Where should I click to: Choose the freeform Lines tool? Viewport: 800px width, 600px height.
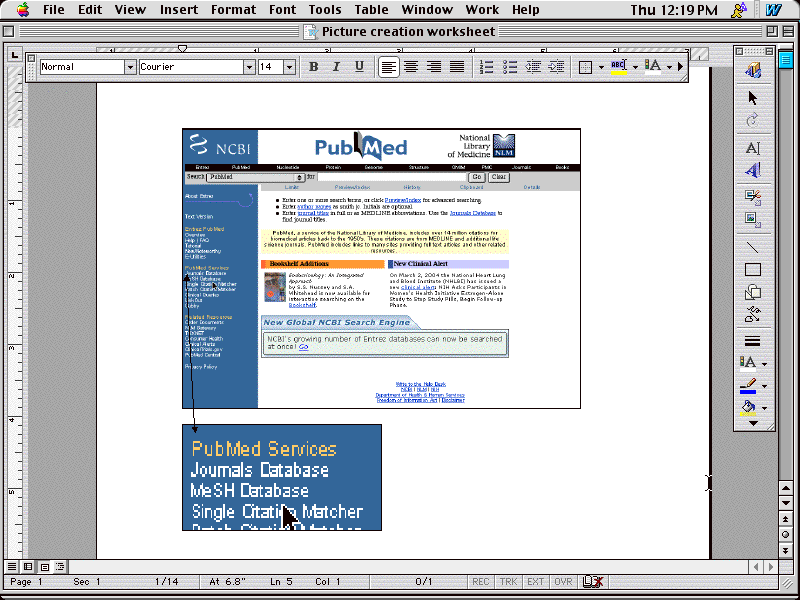point(753,314)
